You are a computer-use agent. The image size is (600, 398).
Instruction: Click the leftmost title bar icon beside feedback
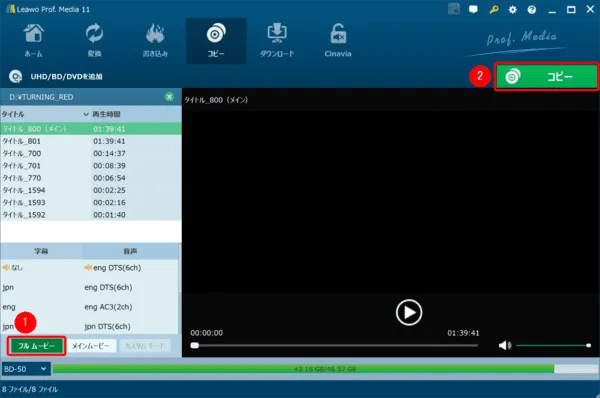click(x=454, y=9)
